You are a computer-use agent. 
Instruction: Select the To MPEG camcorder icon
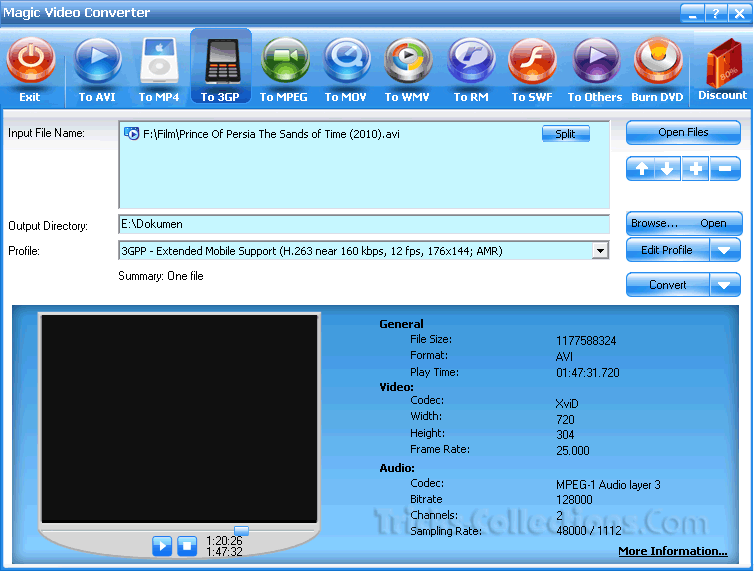(x=285, y=62)
